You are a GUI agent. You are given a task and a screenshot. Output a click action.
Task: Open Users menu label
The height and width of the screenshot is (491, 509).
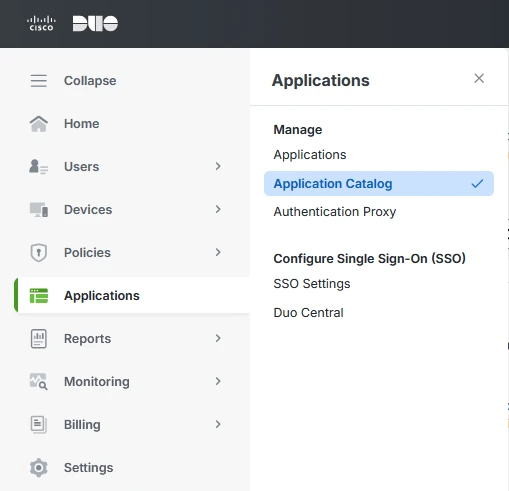coord(81,167)
